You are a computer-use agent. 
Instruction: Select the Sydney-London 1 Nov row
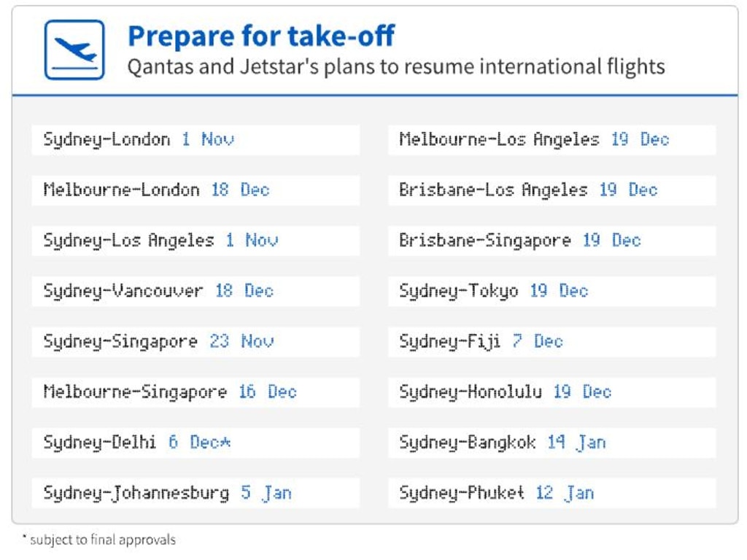[x=196, y=140]
